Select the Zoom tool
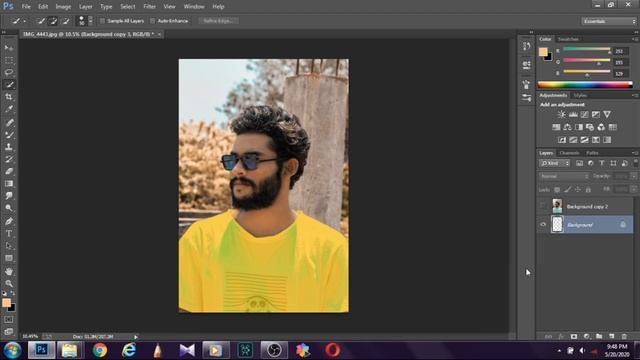 9,283
